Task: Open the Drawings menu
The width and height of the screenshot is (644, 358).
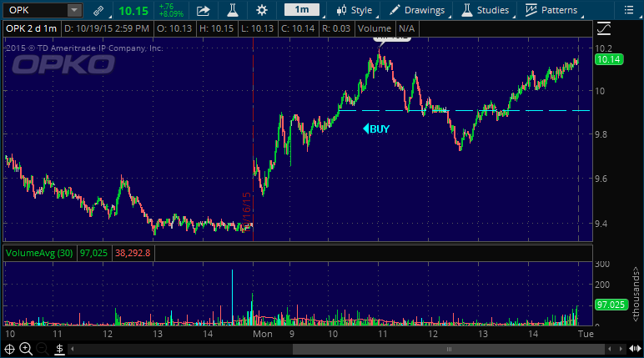Action: coord(416,10)
